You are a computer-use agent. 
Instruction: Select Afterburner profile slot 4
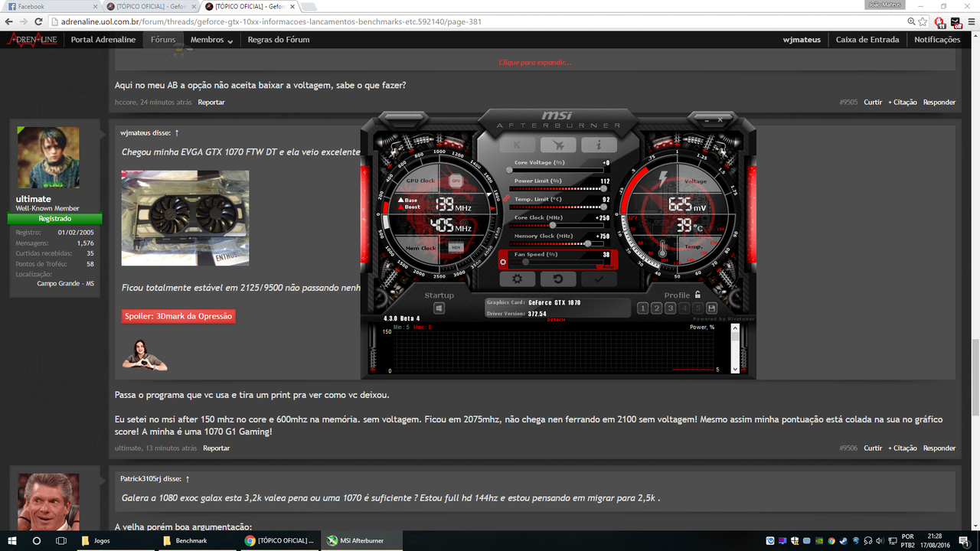click(684, 308)
